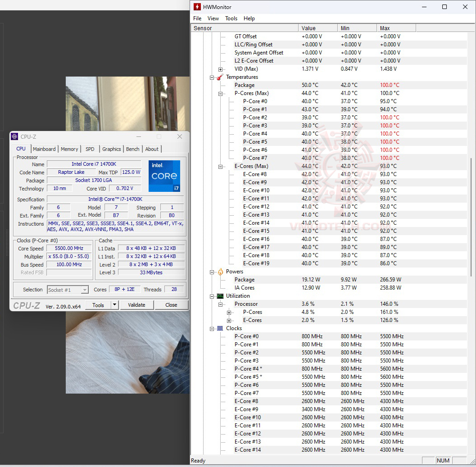Image resolution: width=476 pixels, height=467 pixels.
Task: Open the File menu in HWMonitor
Action: tap(197, 18)
